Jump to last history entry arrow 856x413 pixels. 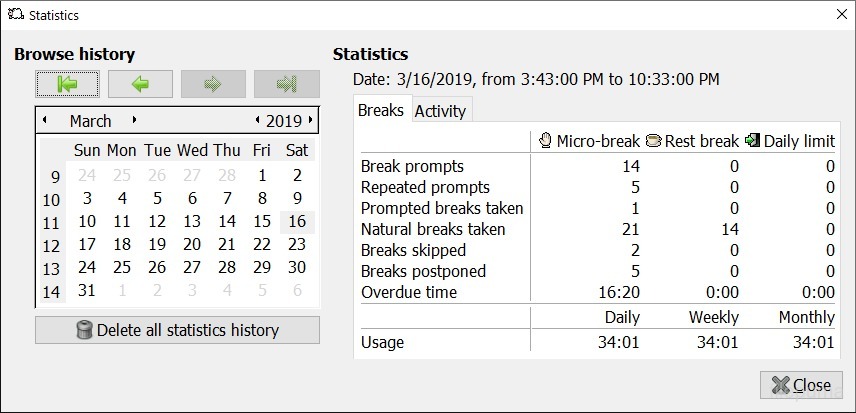(x=287, y=84)
